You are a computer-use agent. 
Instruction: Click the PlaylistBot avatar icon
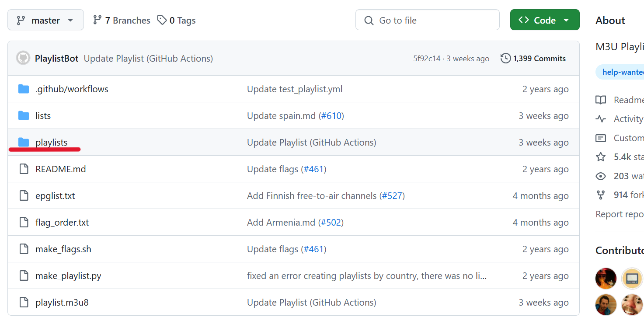[x=23, y=58]
